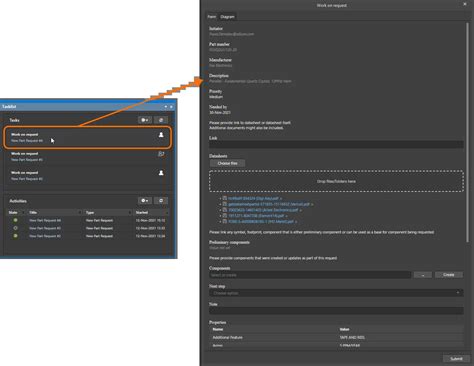This screenshot has width=474, height=366.
Task: Refresh the Activities list
Action: click(161, 201)
